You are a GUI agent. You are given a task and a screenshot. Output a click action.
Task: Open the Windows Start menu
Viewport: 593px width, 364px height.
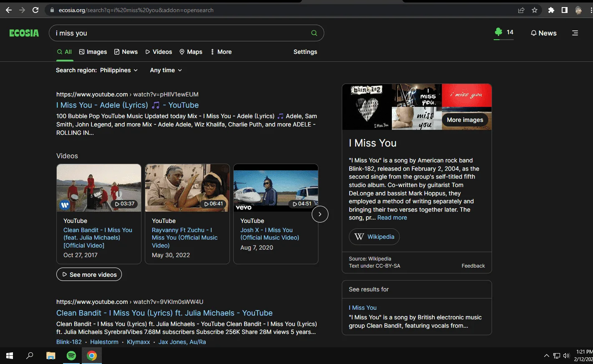click(x=10, y=356)
